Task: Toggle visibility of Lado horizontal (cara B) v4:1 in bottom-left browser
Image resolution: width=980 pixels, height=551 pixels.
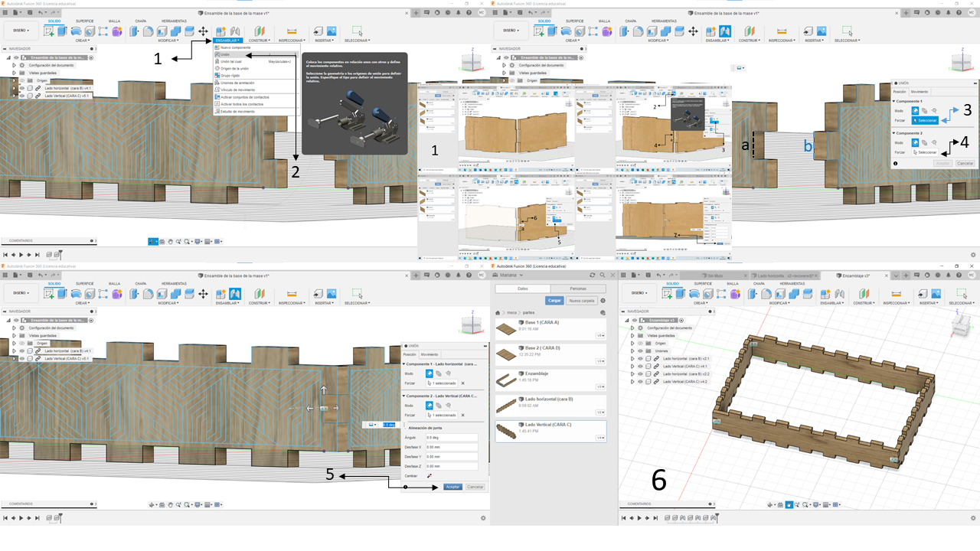Action: point(21,351)
